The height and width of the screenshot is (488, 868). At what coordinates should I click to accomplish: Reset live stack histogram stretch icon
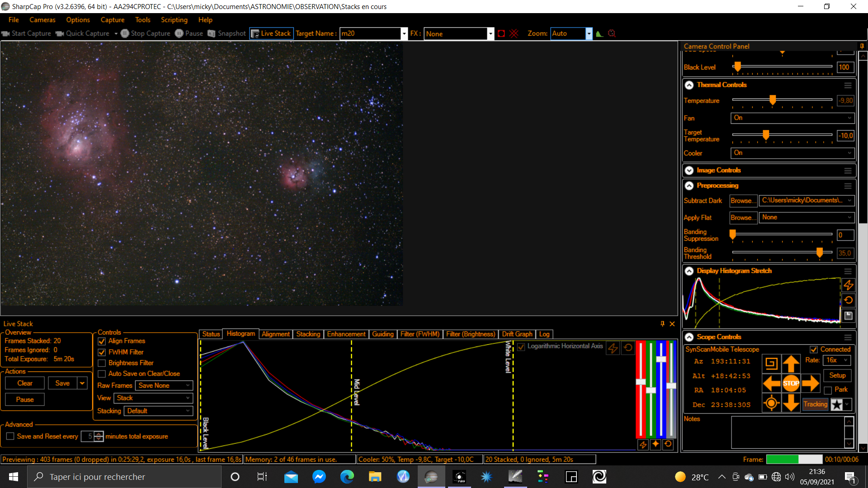click(x=628, y=347)
